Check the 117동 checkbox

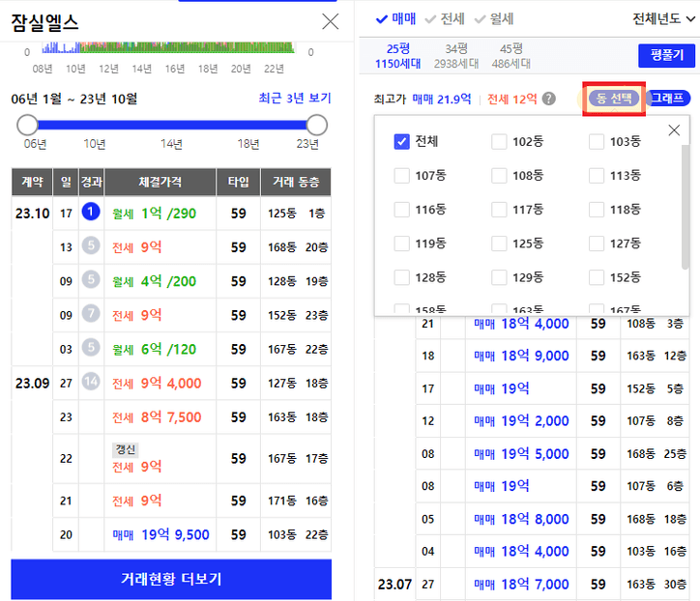click(499, 210)
